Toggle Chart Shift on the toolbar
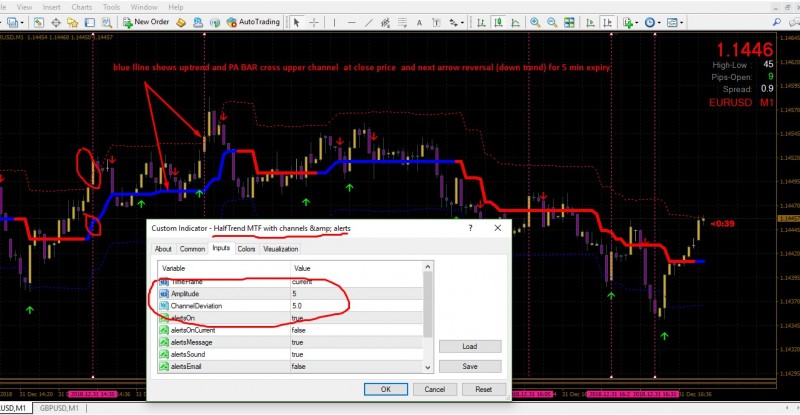 (x=607, y=22)
